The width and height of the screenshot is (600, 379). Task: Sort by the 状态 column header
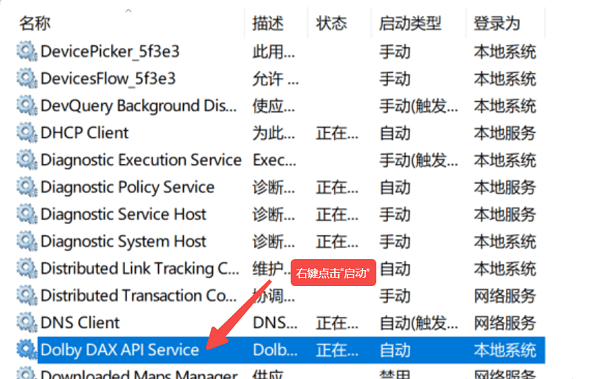point(331,23)
